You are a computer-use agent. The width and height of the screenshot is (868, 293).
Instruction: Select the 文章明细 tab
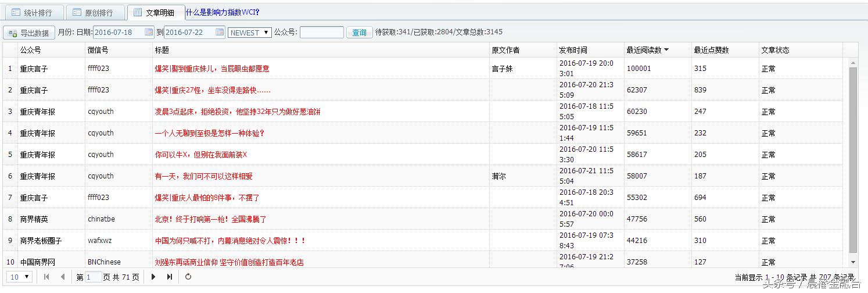[x=156, y=12]
